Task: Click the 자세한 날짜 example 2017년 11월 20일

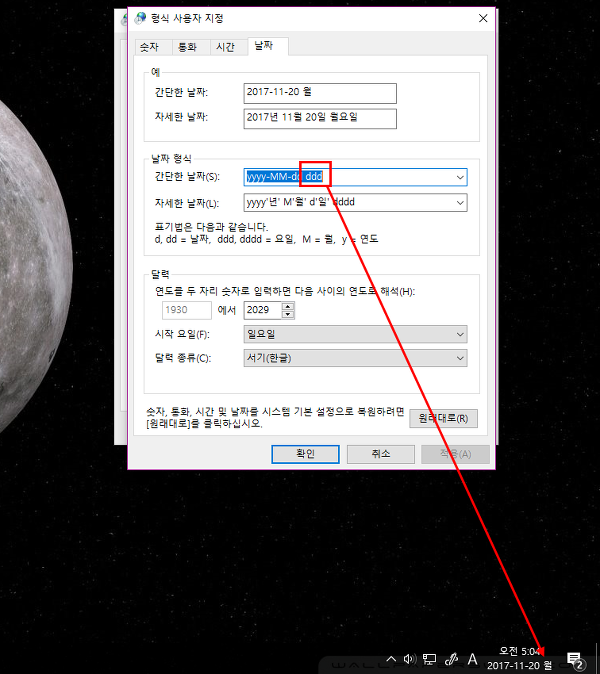Action: tap(320, 119)
